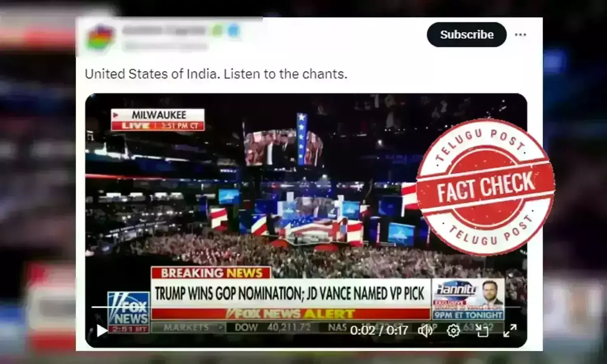Viewport: 607px width, 364px height.
Task: Click the blurred account handle
Action: point(165,46)
